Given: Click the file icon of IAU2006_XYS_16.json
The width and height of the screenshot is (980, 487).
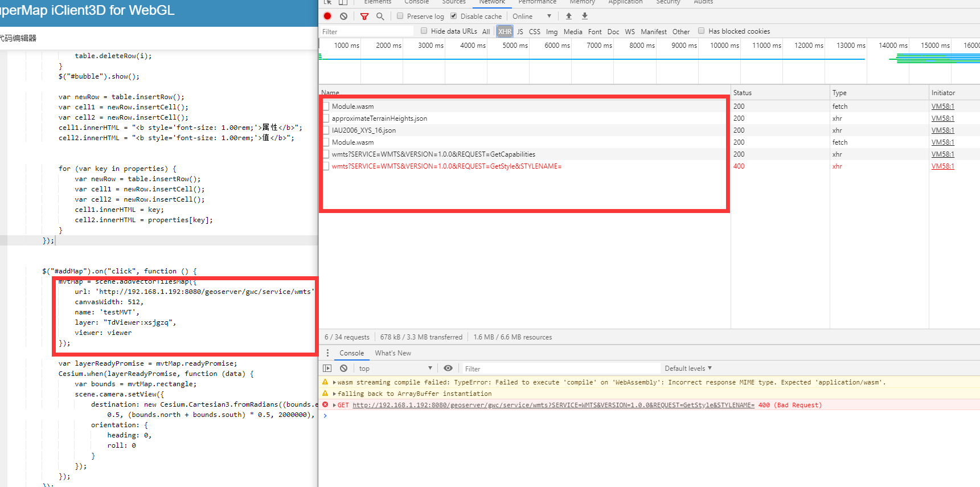Looking at the screenshot, I should coord(326,130).
